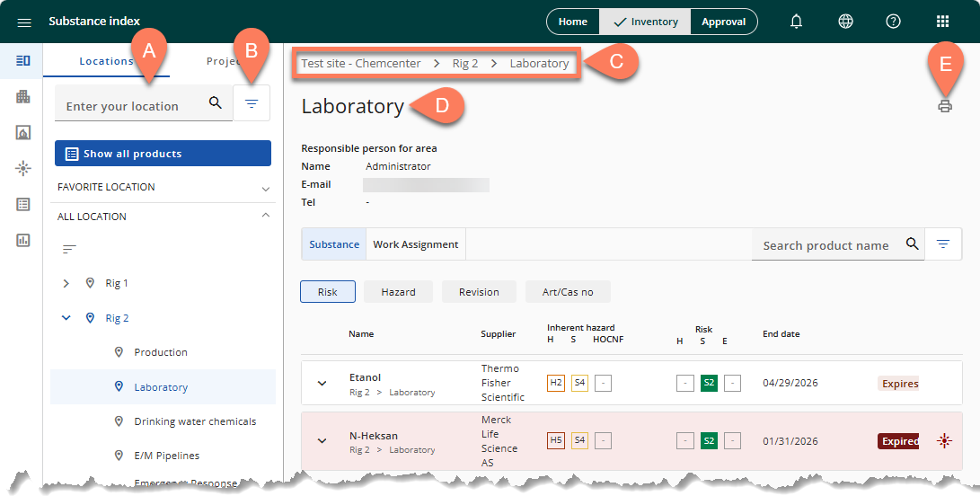The image size is (980, 496).
Task: Open the notifications bell
Action: pos(796,22)
